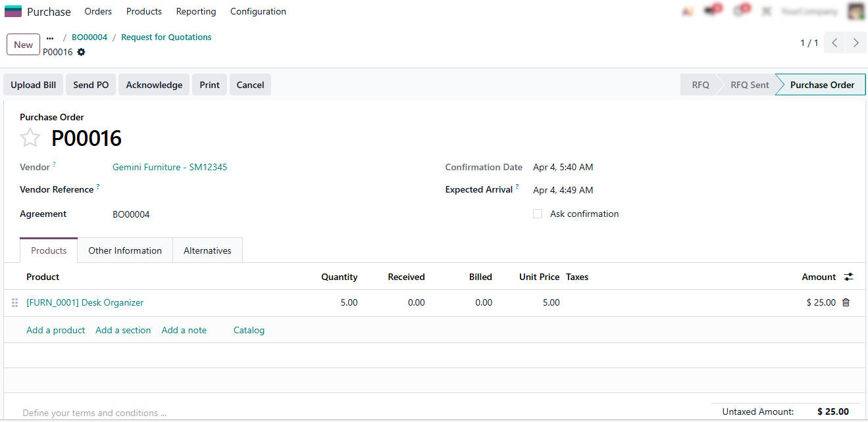This screenshot has height=422, width=868.
Task: Enable the Ask confirmation checkbox
Action: 538,214
